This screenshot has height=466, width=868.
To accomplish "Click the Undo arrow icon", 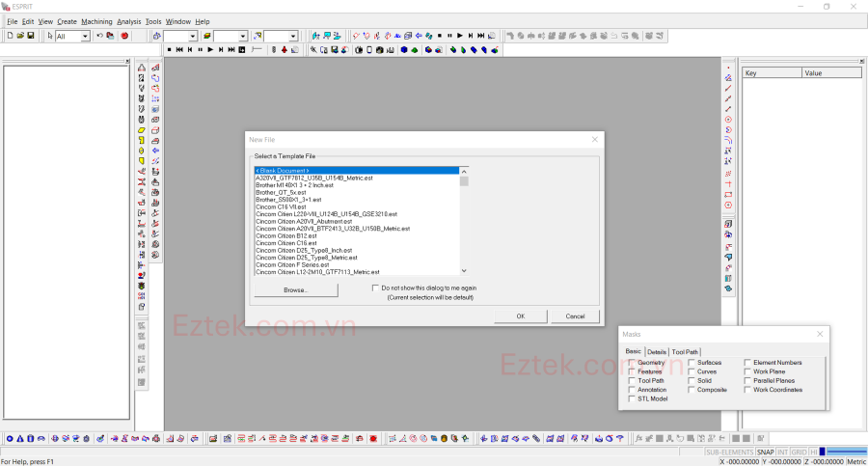I will click(x=99, y=36).
